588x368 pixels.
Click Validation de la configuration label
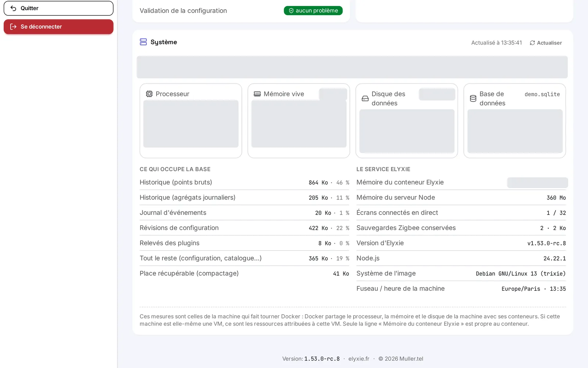pyautogui.click(x=183, y=11)
